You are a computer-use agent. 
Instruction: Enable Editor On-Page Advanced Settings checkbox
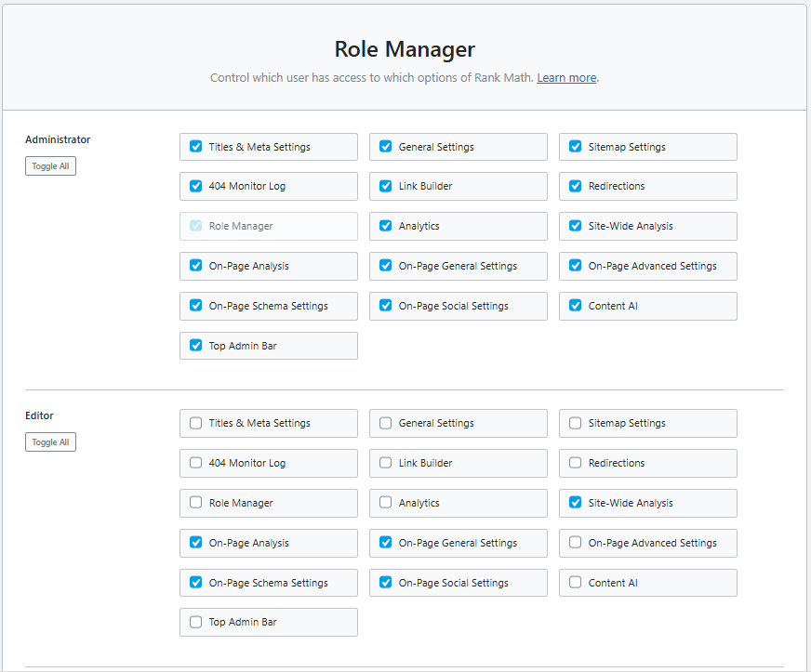coord(575,543)
